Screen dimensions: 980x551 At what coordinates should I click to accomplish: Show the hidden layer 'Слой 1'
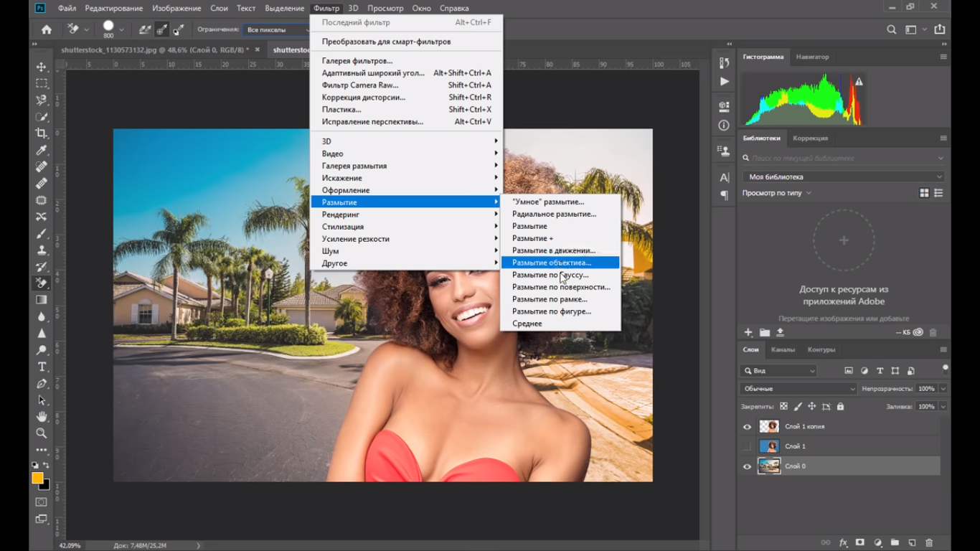tap(747, 446)
